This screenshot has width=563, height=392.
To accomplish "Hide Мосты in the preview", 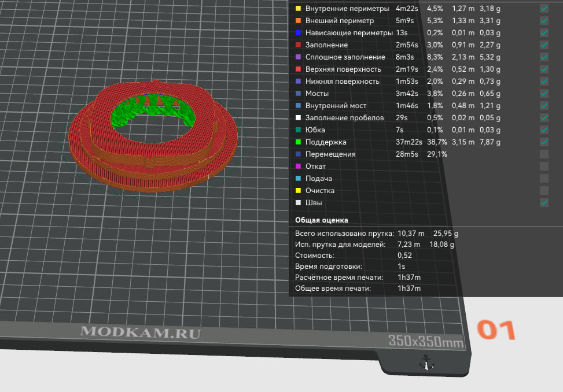I will point(544,94).
